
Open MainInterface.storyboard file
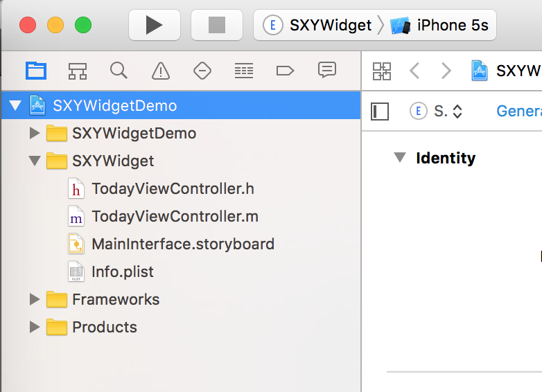[x=183, y=244]
